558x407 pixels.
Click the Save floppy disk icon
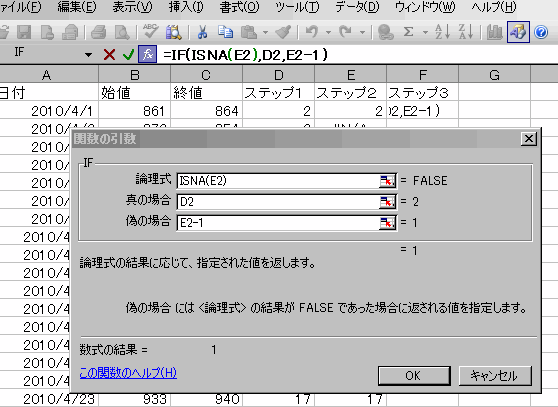24,32
